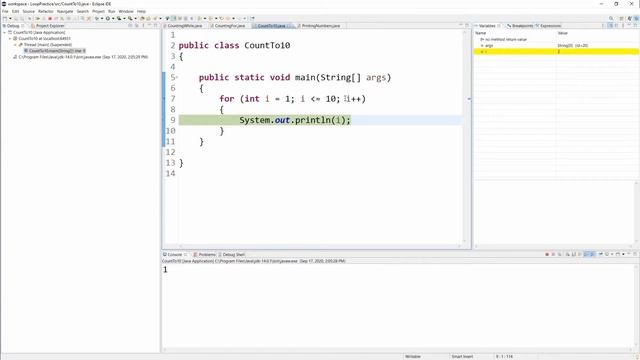This screenshot has height=360, width=640.
Task: Open the Refactor menu
Action: point(46,11)
